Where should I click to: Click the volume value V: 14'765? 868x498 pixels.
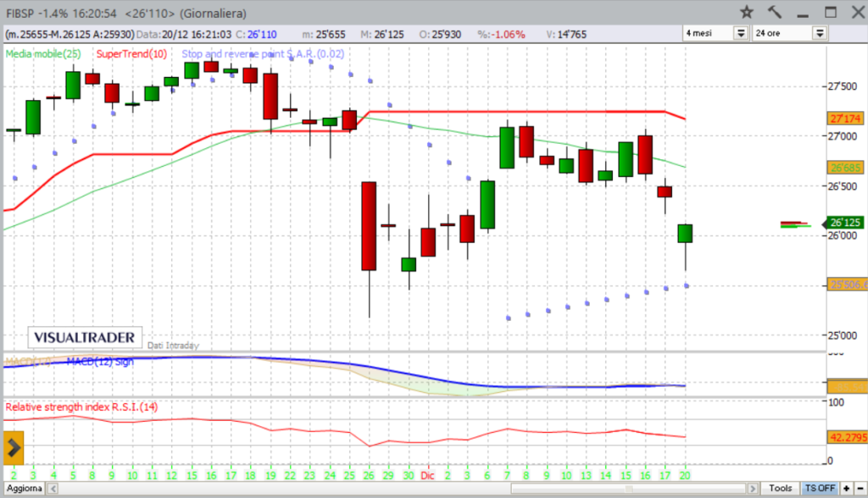[x=566, y=35]
